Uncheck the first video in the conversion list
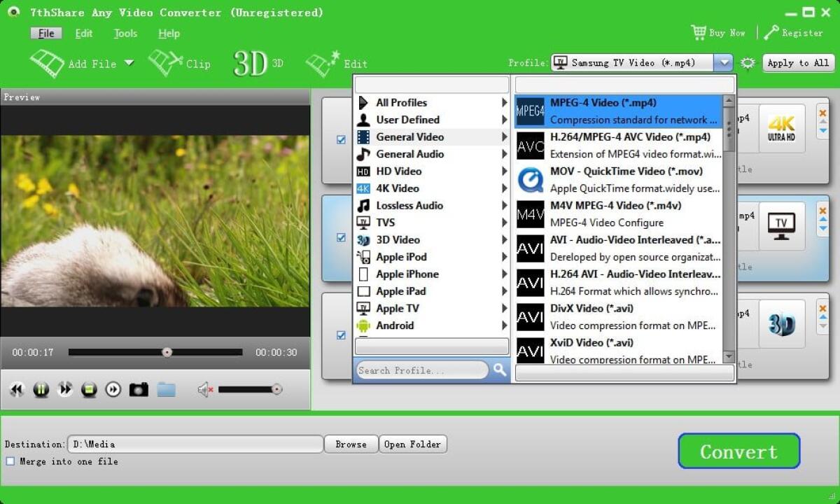This screenshot has width=840, height=504. [x=340, y=139]
